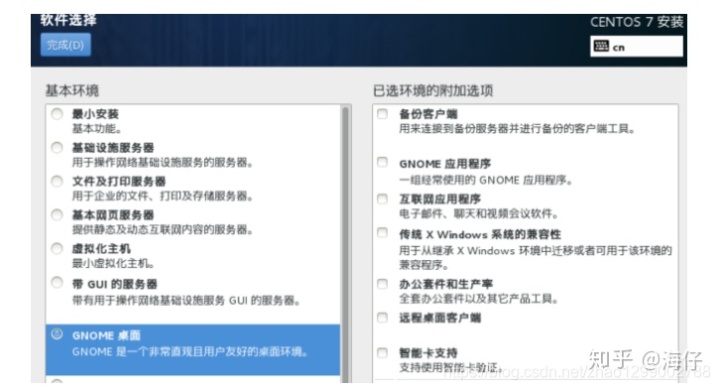Viewport: 720px width, 390px height.
Task: Click the 最小安装 title text
Action: tap(96, 114)
